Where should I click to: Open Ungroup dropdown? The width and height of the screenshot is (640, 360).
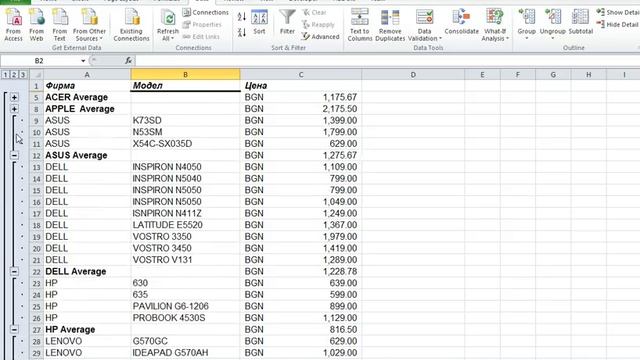(x=553, y=24)
